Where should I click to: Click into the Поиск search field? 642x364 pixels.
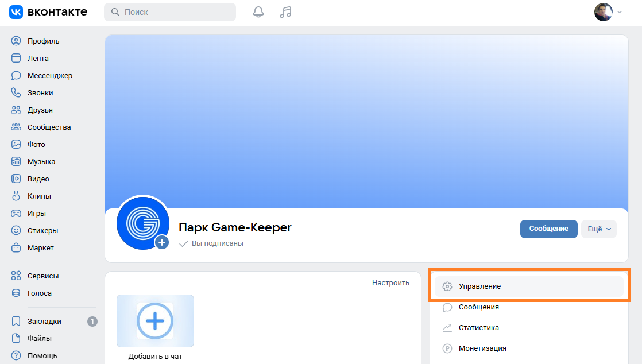tap(175, 12)
